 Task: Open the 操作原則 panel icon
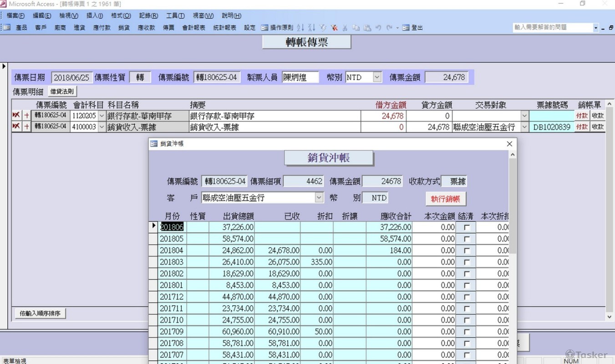tap(265, 27)
